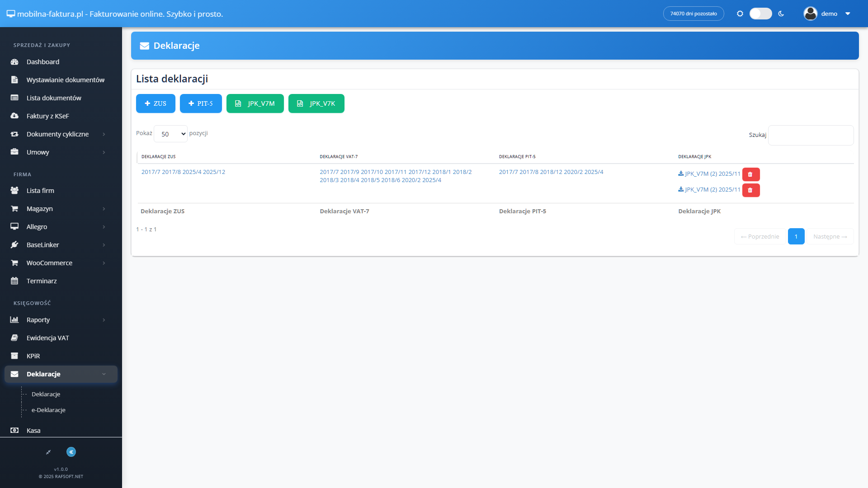Click the moon dark-mode icon
Image resolution: width=868 pixels, height=488 pixels.
[x=781, y=14]
